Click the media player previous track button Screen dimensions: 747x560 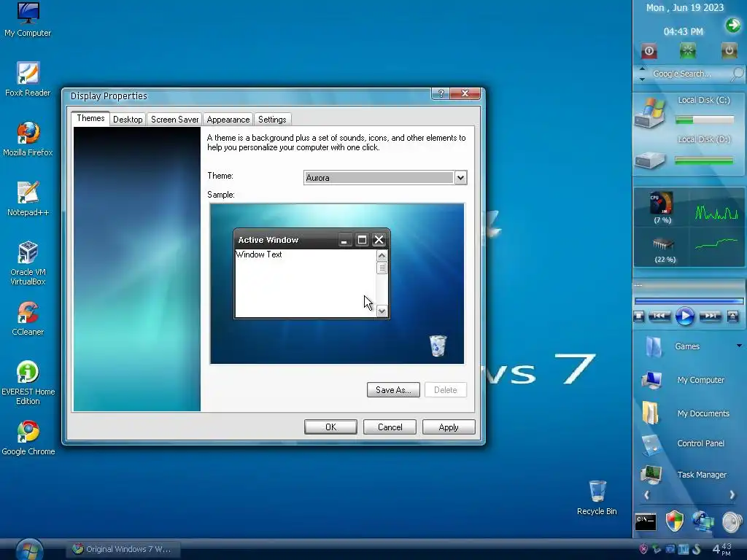click(659, 316)
